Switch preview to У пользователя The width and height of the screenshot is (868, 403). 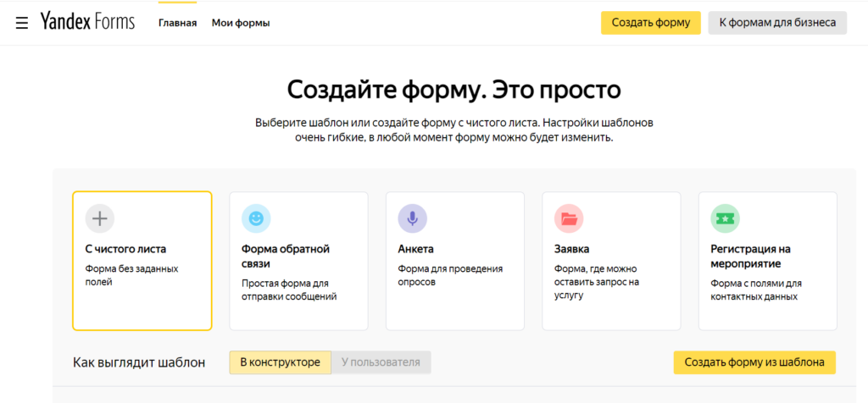click(381, 362)
